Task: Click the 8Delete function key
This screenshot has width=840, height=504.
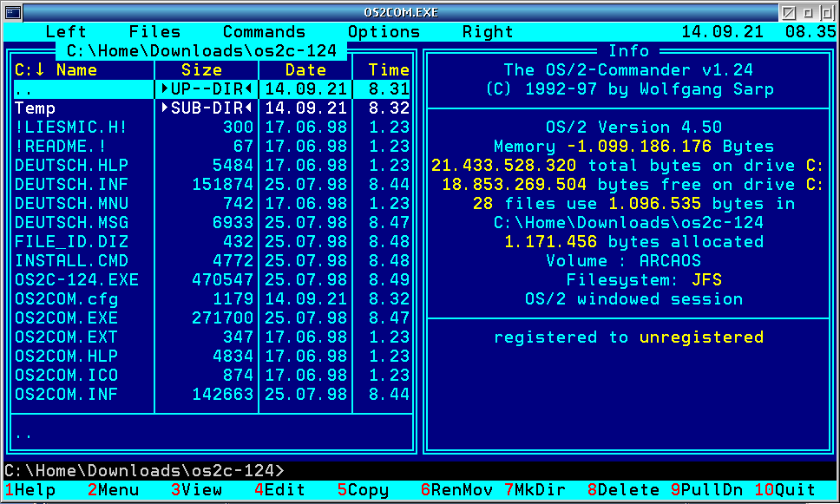Action: pos(623,489)
